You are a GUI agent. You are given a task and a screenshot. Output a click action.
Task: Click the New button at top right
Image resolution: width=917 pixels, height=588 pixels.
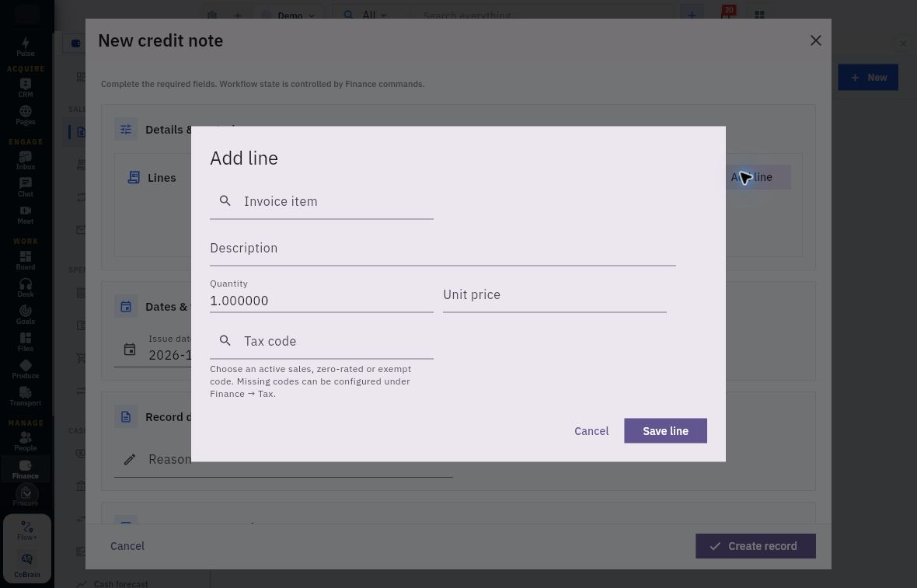[868, 77]
